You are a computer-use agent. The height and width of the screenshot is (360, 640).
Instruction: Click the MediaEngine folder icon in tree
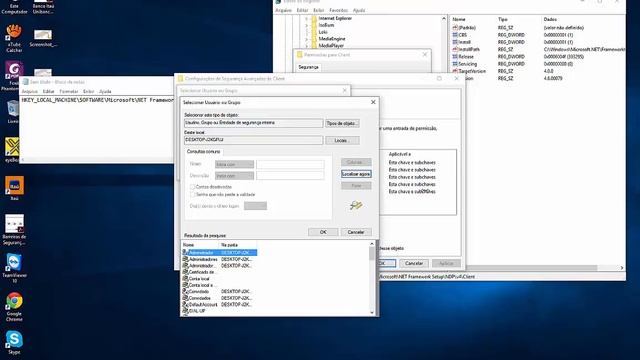pos(314,39)
